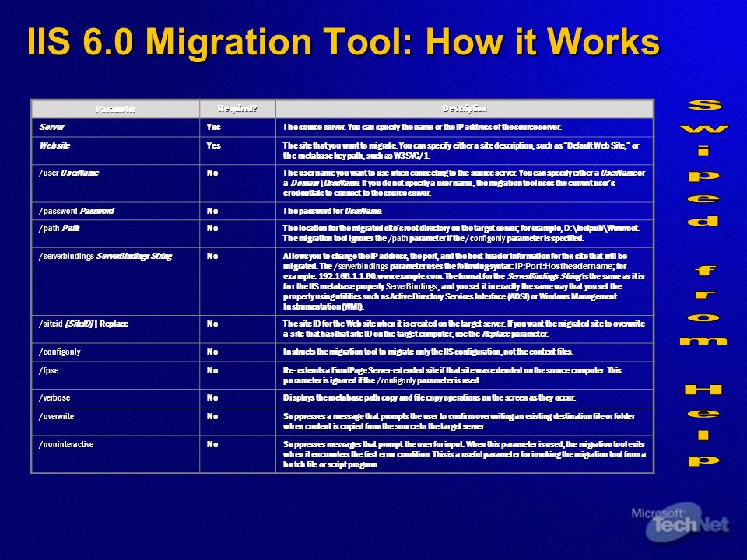Click the description 'The password for UserName'
This screenshot has width=747, height=560.
tap(332, 211)
